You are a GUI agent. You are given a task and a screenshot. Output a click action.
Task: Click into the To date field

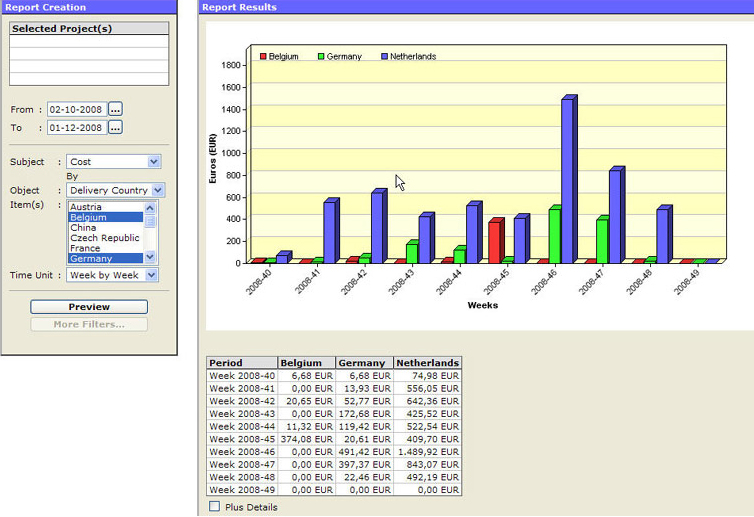[x=76, y=127]
